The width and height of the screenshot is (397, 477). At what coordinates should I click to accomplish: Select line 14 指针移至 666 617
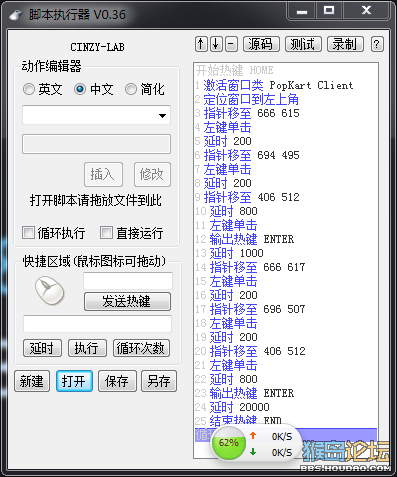286,267
